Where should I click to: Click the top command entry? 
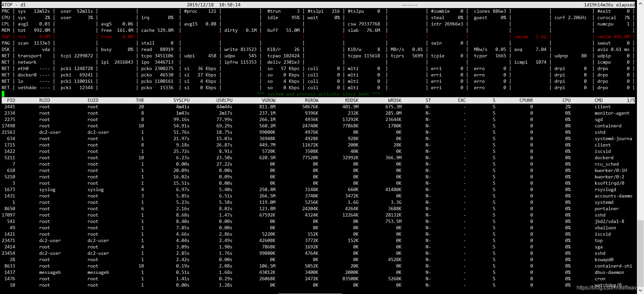click(599, 240)
